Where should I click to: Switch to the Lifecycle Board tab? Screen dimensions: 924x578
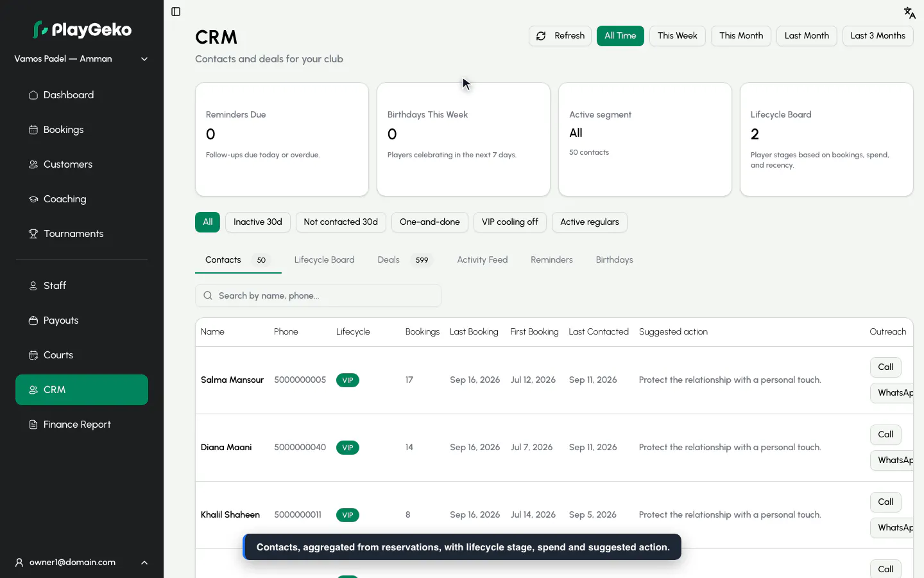click(x=324, y=260)
